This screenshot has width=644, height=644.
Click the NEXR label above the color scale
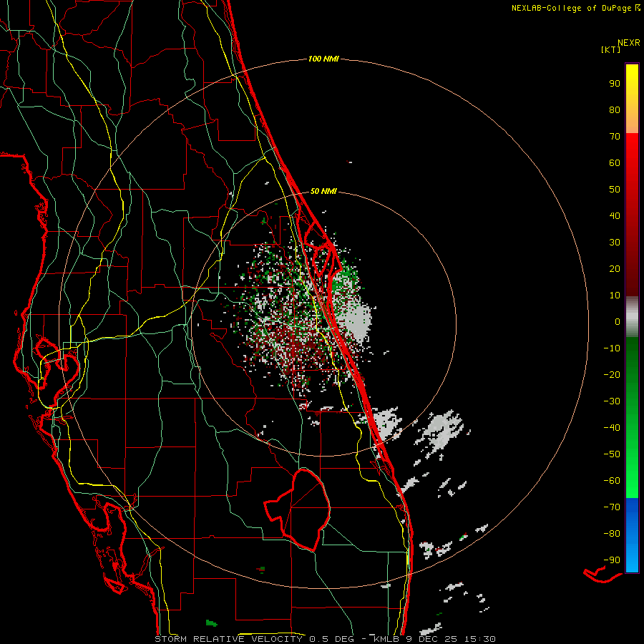tap(629, 43)
